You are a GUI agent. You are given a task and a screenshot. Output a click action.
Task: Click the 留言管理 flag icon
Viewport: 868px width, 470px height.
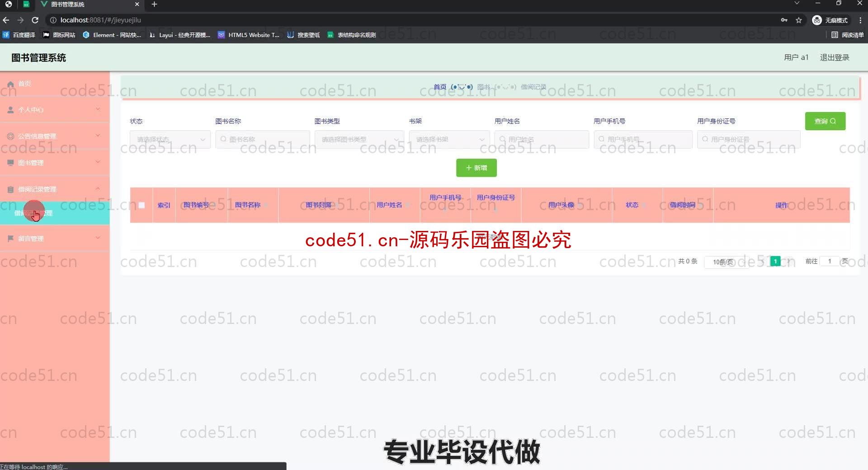(10, 238)
